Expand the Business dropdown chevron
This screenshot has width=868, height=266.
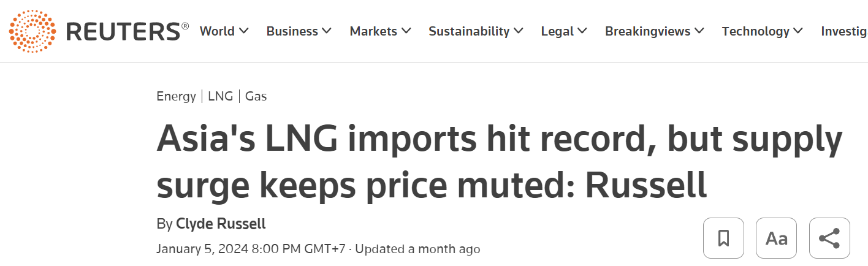327,31
